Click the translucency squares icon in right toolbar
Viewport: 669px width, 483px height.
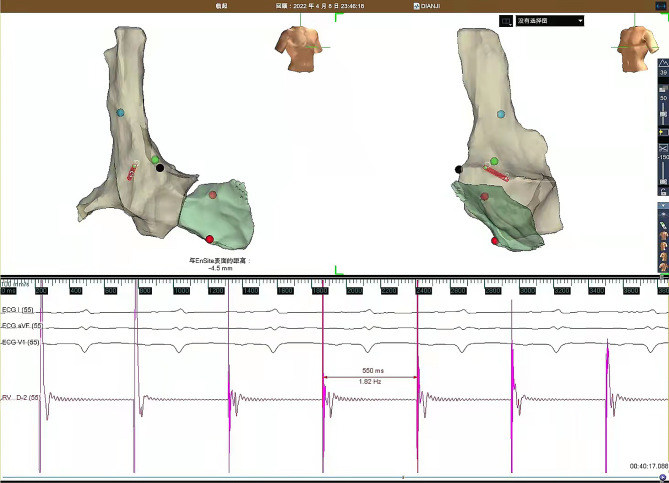663,89
